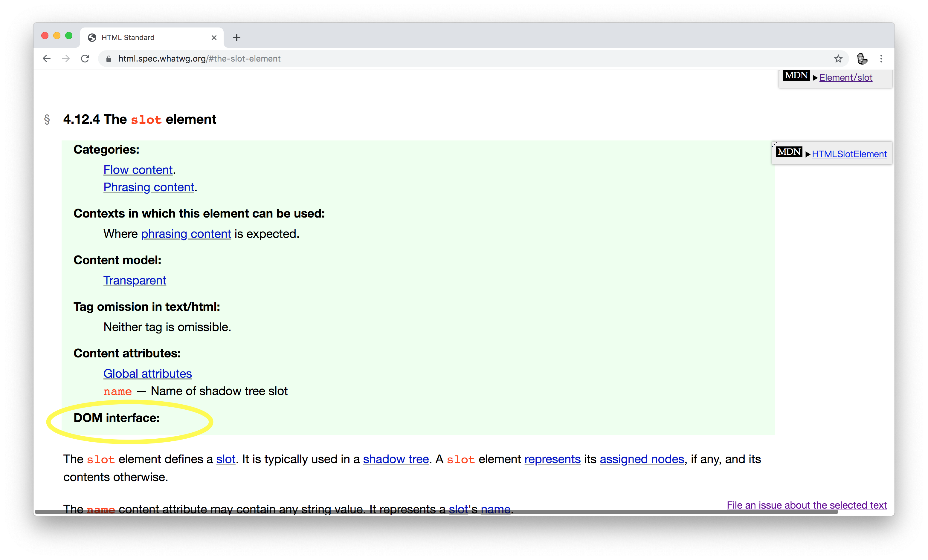Open the assigned nodes link
928x560 pixels.
click(x=642, y=459)
